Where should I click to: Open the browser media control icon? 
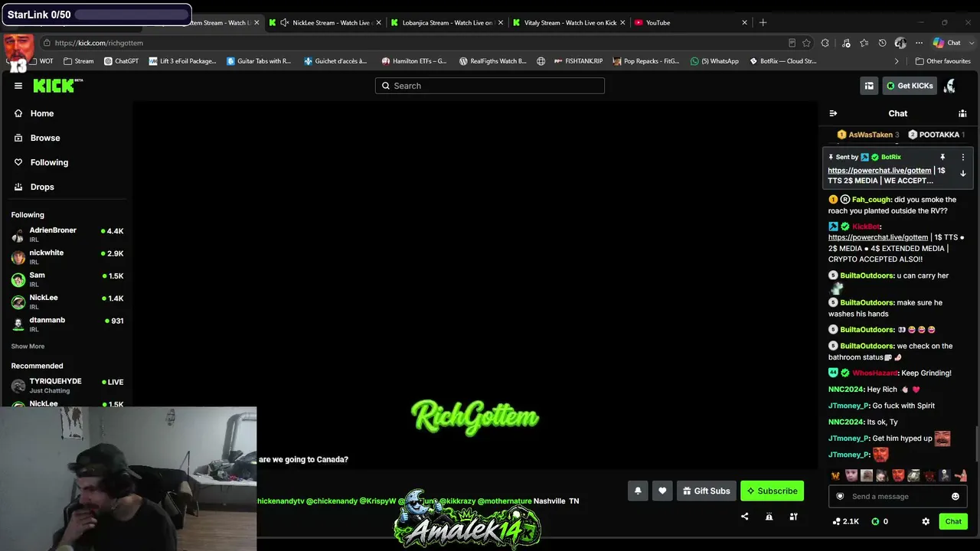click(846, 43)
